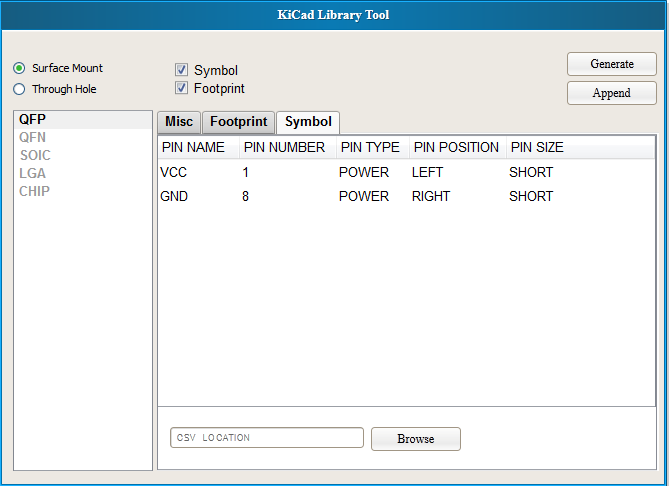
Task: Select the GND pin name cell
Action: (174, 196)
